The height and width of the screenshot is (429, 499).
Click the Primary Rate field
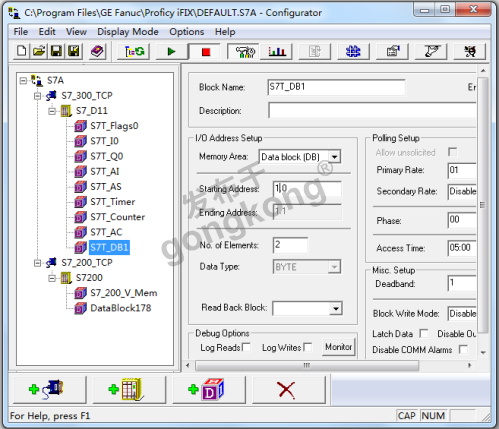462,170
